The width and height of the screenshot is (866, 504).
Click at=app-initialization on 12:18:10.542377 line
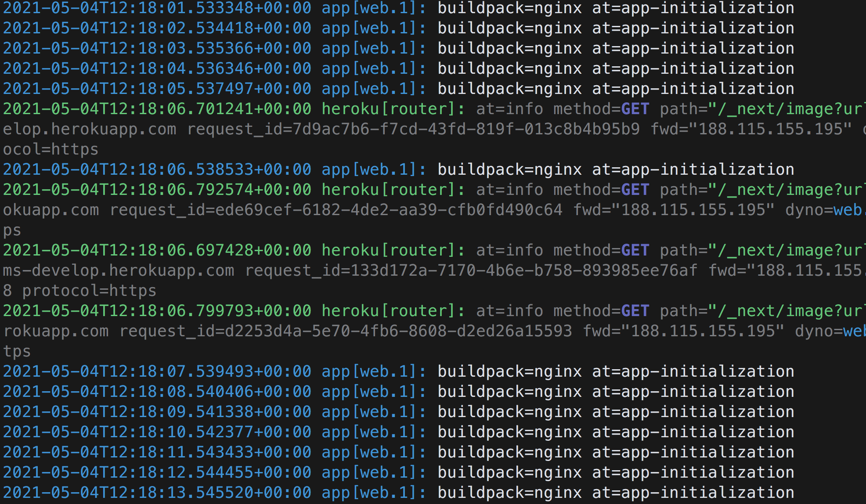(693, 432)
